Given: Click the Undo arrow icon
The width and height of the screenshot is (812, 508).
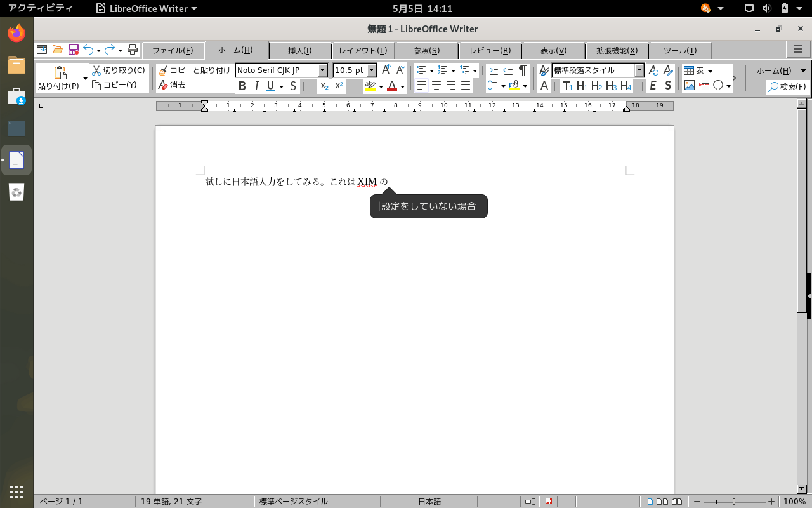Looking at the screenshot, I should point(88,50).
